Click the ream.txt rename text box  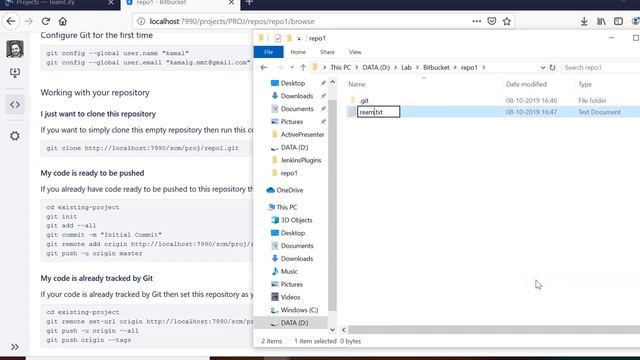[x=378, y=112]
